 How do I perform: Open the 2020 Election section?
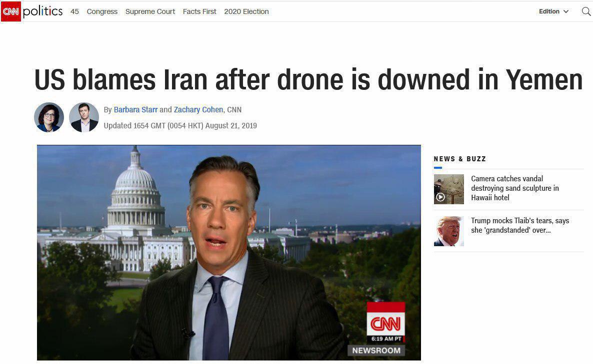[x=246, y=11]
